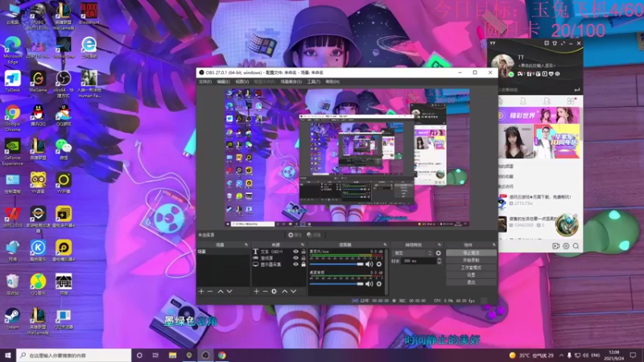The width and height of the screenshot is (644, 362).
Task: Open the 编辑(E) menu in OBS
Action: pyautogui.click(x=223, y=82)
